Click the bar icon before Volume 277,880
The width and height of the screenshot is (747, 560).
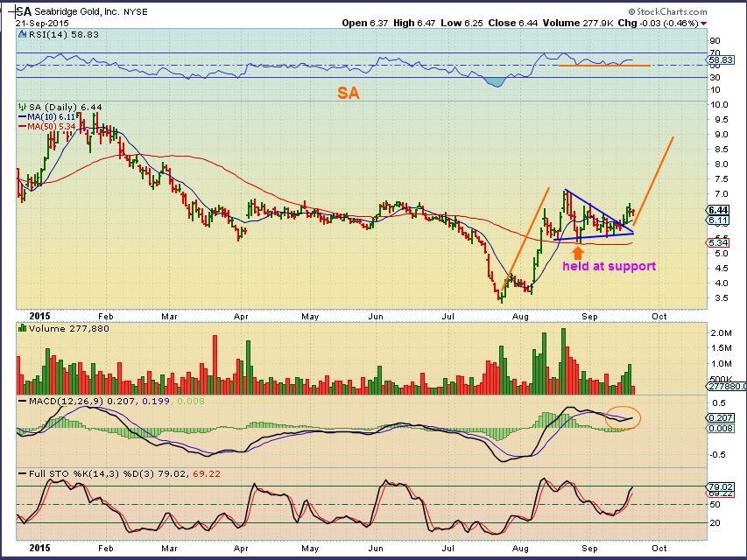click(x=22, y=328)
